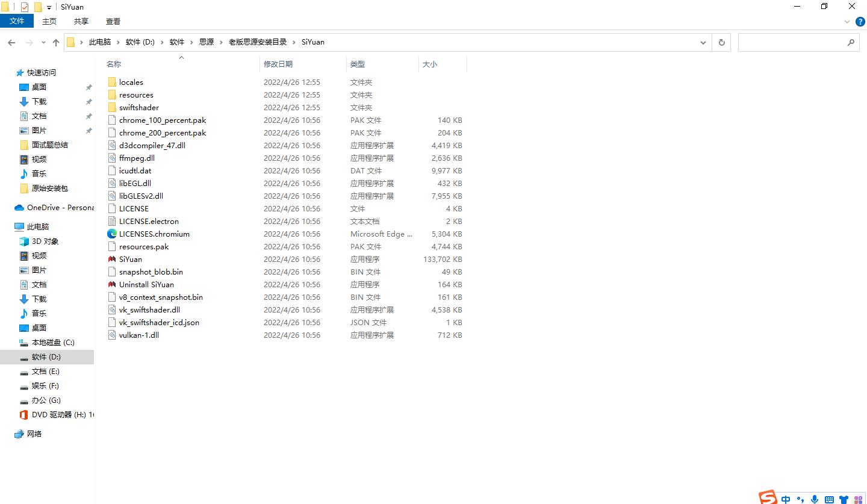Open the Sogou soft keyboard icon

click(829, 499)
